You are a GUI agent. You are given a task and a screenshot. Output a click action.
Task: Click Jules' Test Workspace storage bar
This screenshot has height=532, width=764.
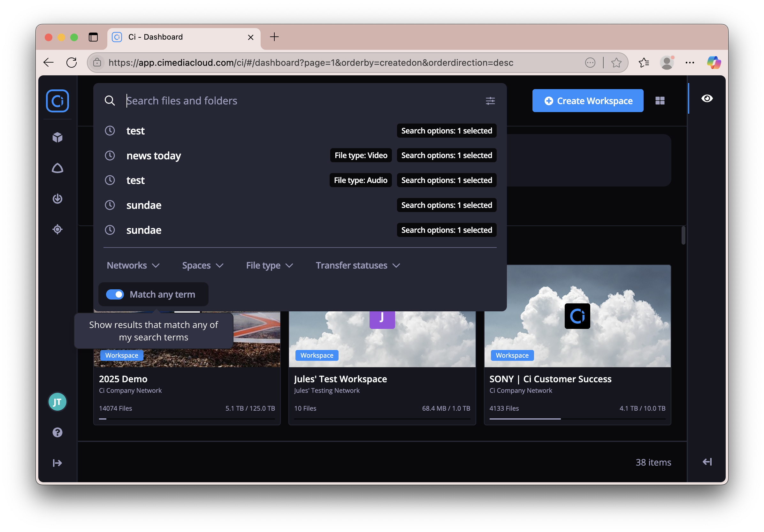click(382, 419)
